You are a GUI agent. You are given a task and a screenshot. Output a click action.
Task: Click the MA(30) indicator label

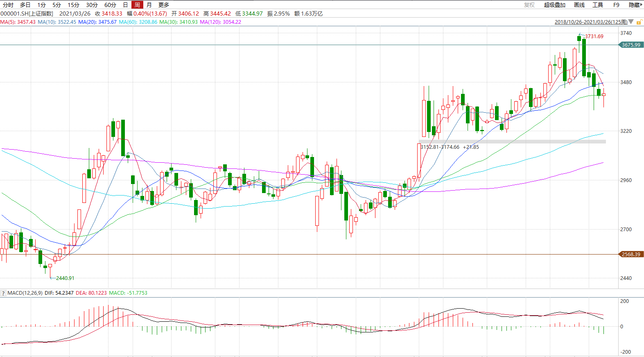(179, 22)
